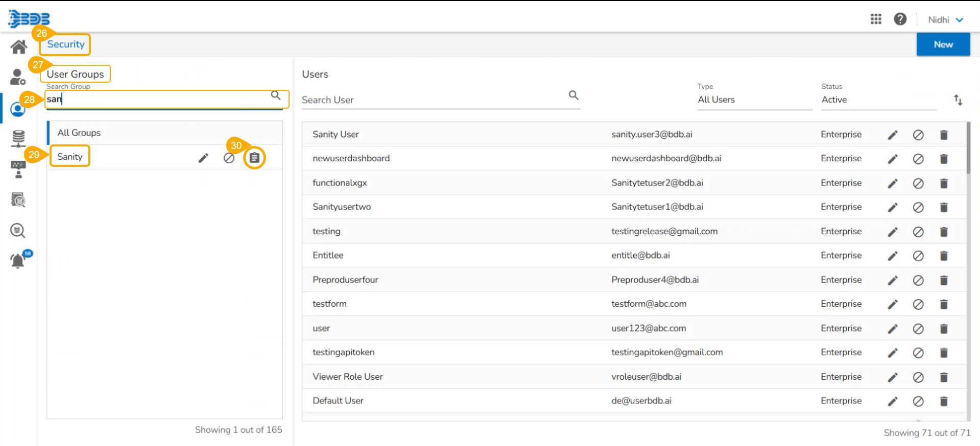
Task: Edit the newuserdashboard user
Action: pyautogui.click(x=892, y=159)
